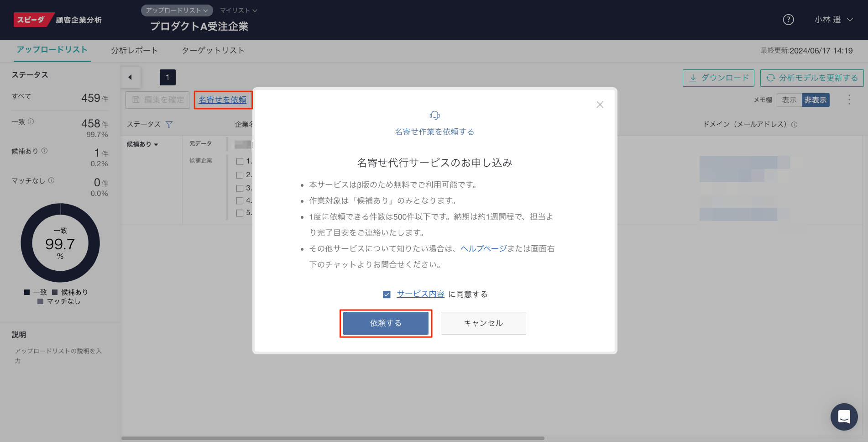The width and height of the screenshot is (868, 442).
Task: Check candidate company checkbox number 1
Action: pos(240,162)
